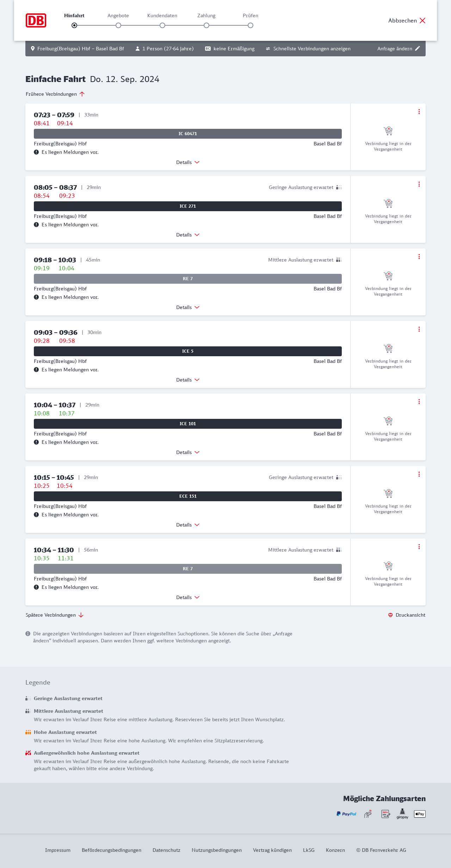Click the Druckansicht printer icon
This screenshot has width=451, height=868.
(x=390, y=615)
